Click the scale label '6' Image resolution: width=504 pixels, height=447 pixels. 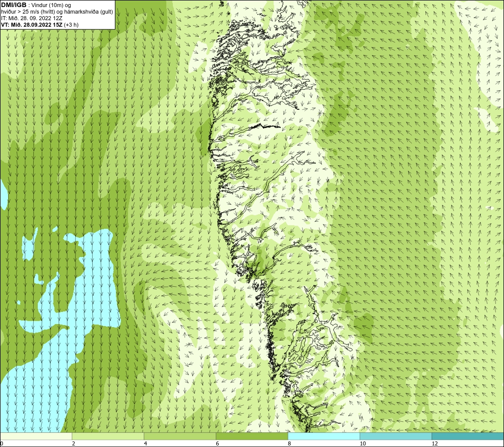[218, 443]
